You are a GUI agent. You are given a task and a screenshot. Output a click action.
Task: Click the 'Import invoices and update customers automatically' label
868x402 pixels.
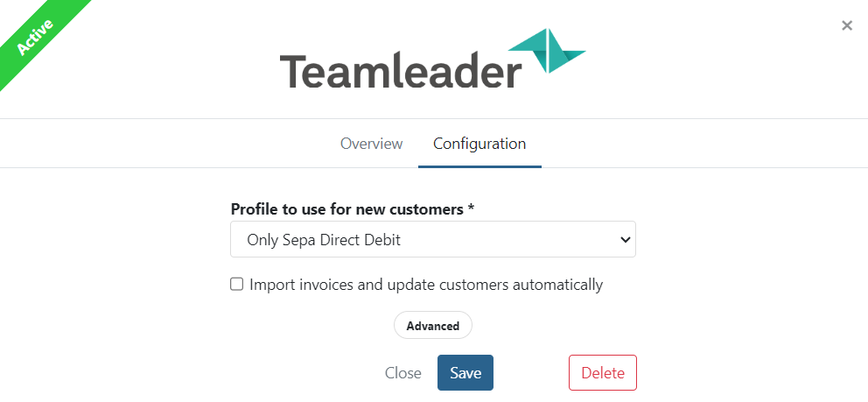tap(426, 285)
